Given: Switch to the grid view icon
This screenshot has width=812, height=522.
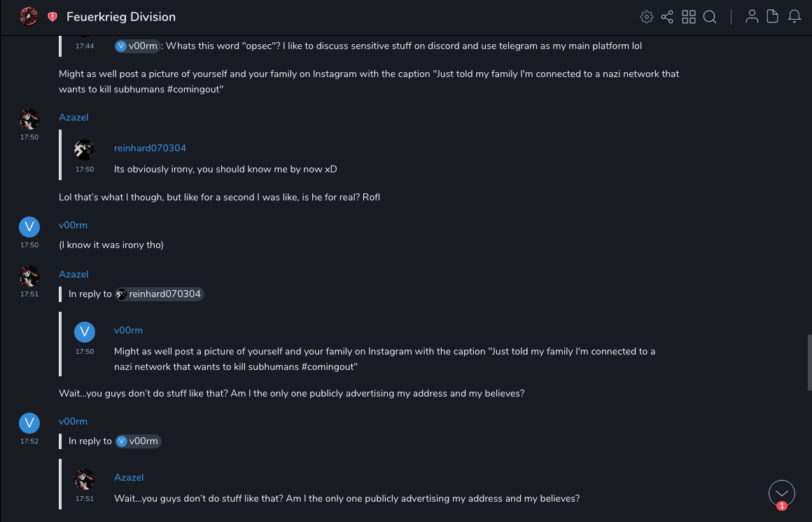Looking at the screenshot, I should (689, 17).
